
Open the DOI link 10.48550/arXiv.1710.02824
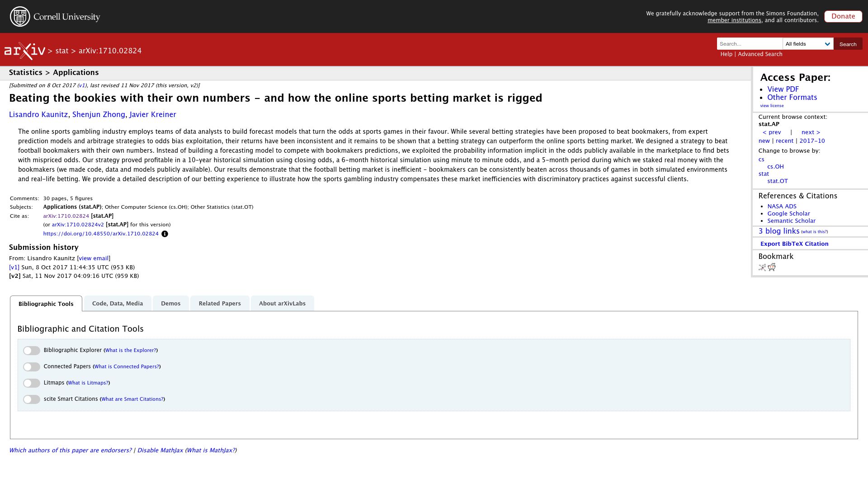point(101,234)
